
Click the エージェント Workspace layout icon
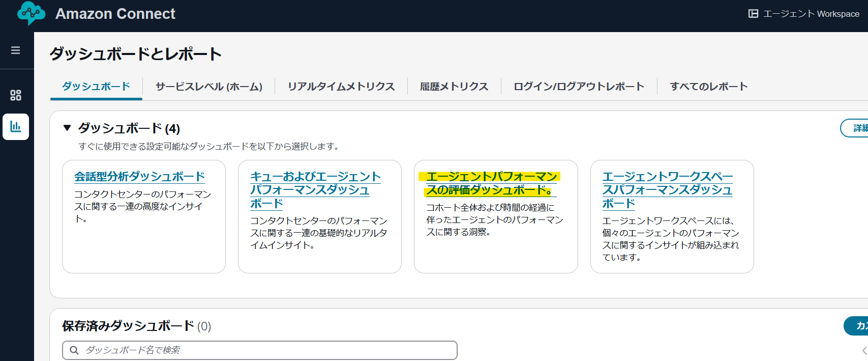[753, 14]
